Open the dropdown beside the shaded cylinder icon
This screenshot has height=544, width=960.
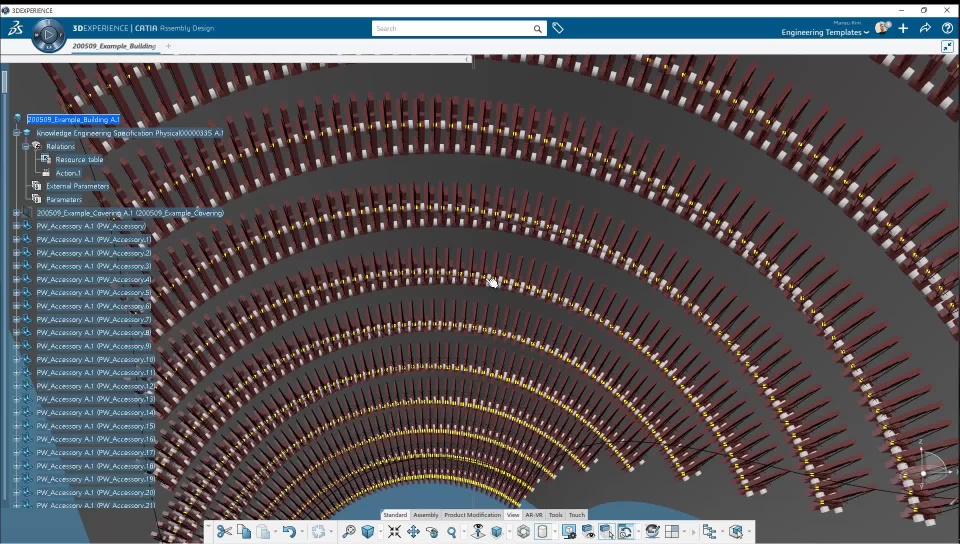[x=554, y=532]
